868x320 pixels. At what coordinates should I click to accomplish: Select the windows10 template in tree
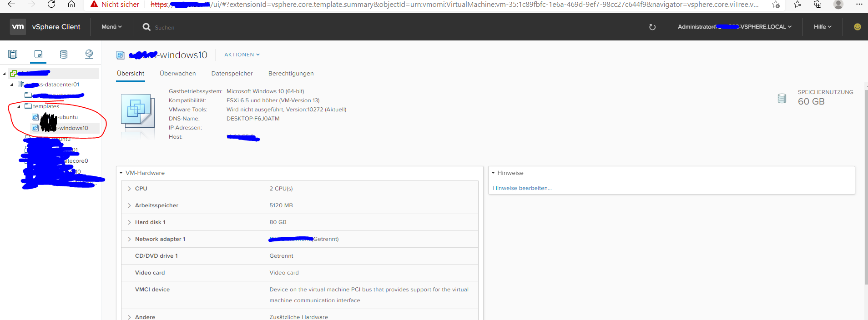tap(65, 128)
